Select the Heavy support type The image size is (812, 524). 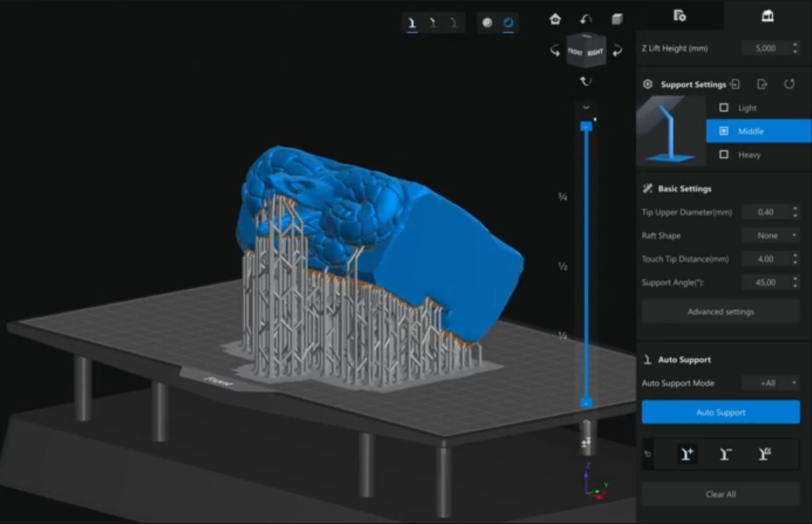point(759,155)
